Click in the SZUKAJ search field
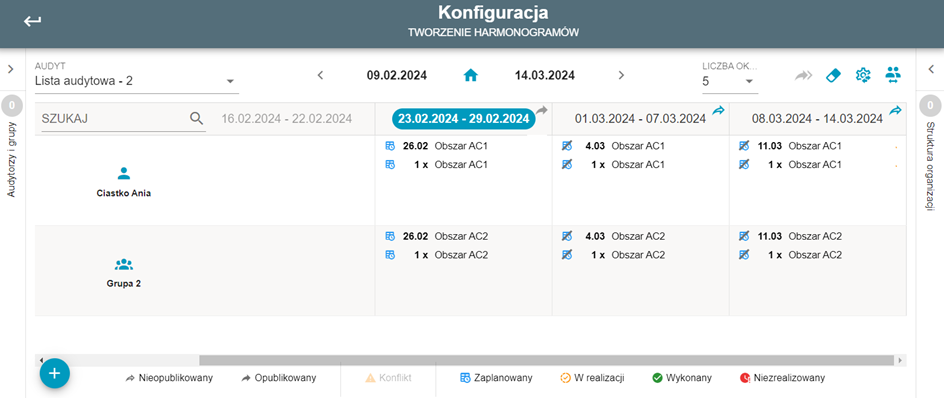The height and width of the screenshot is (398, 944). [x=114, y=119]
